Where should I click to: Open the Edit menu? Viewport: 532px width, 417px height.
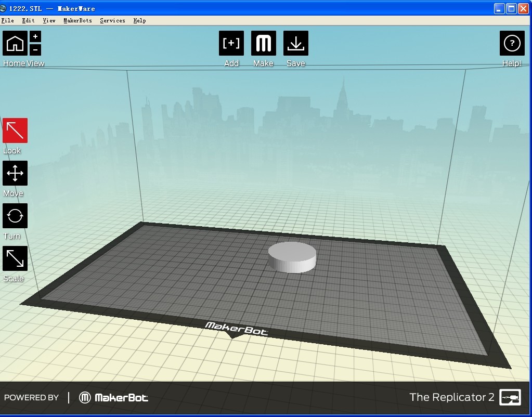[28, 21]
